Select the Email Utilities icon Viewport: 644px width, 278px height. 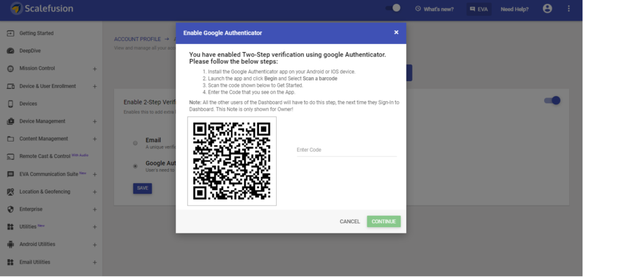click(x=11, y=262)
